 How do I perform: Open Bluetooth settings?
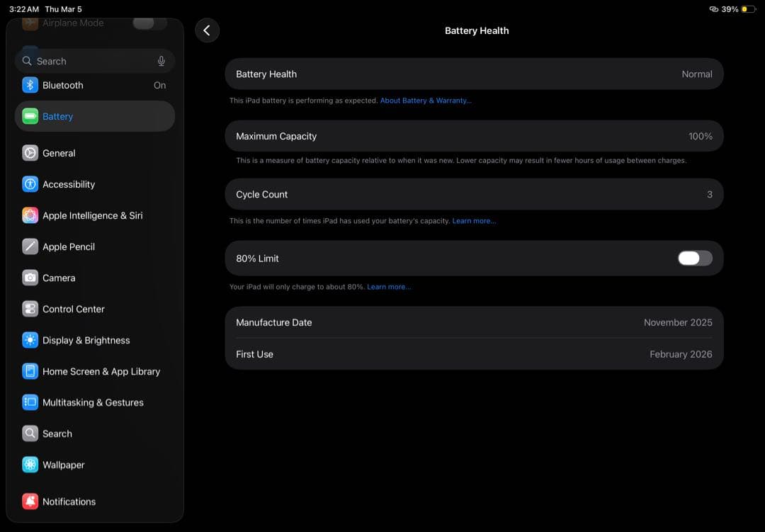click(x=95, y=85)
